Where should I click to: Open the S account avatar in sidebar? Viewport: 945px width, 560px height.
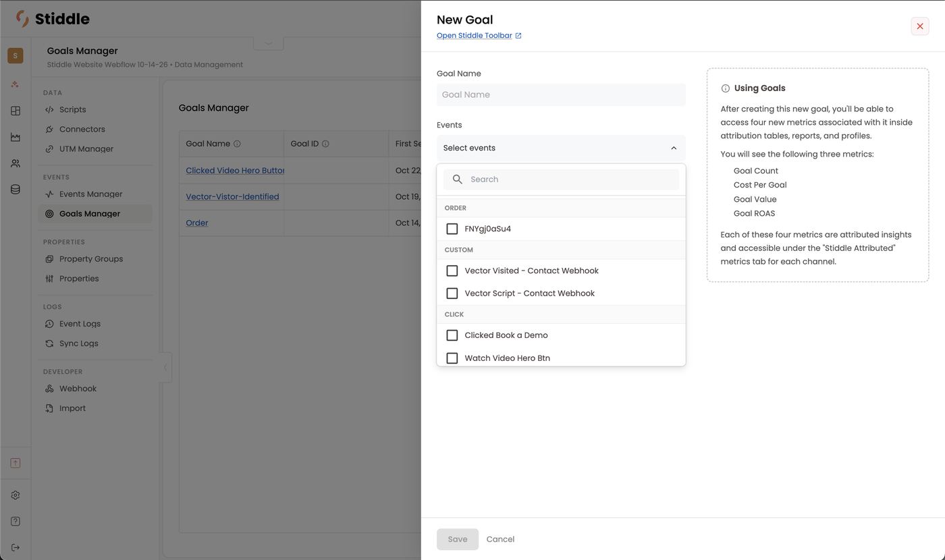16,55
